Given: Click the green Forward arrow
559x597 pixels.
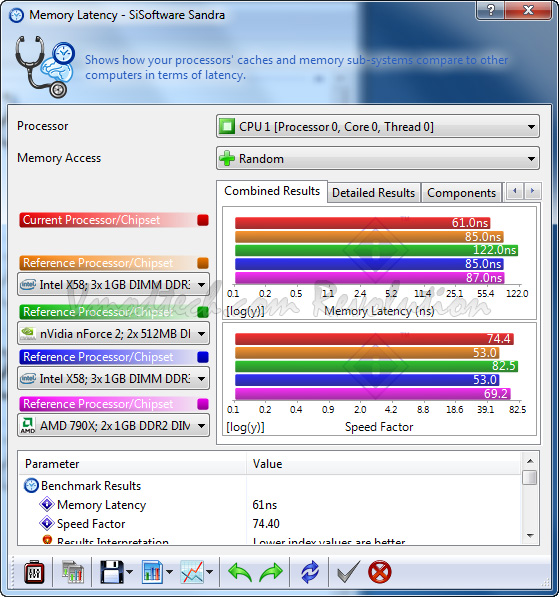Looking at the screenshot, I should 271,572.
